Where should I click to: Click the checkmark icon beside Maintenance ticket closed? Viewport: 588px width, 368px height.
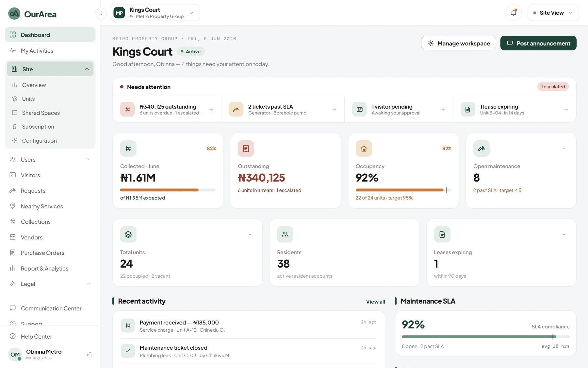tap(128, 351)
